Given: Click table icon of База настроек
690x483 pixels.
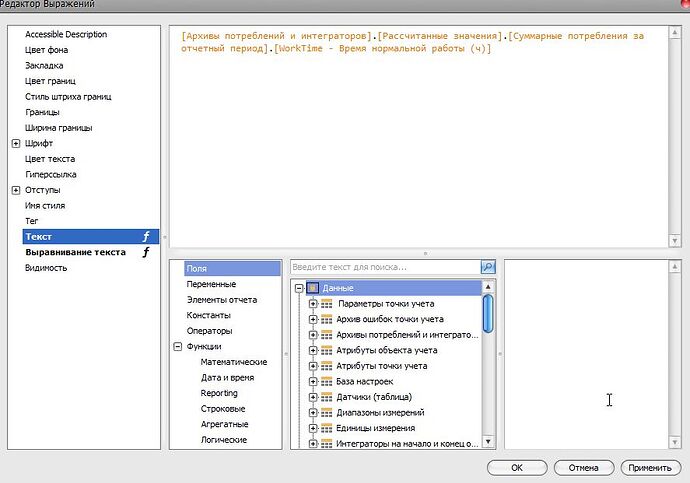Looking at the screenshot, I should (x=327, y=381).
